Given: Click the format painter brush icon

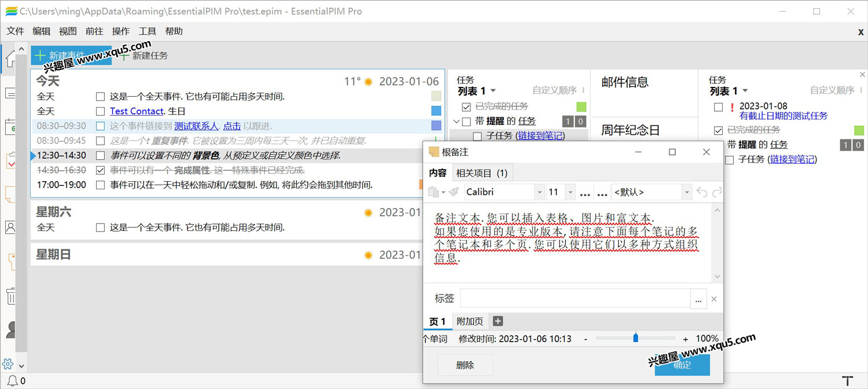Looking at the screenshot, I should tap(454, 192).
